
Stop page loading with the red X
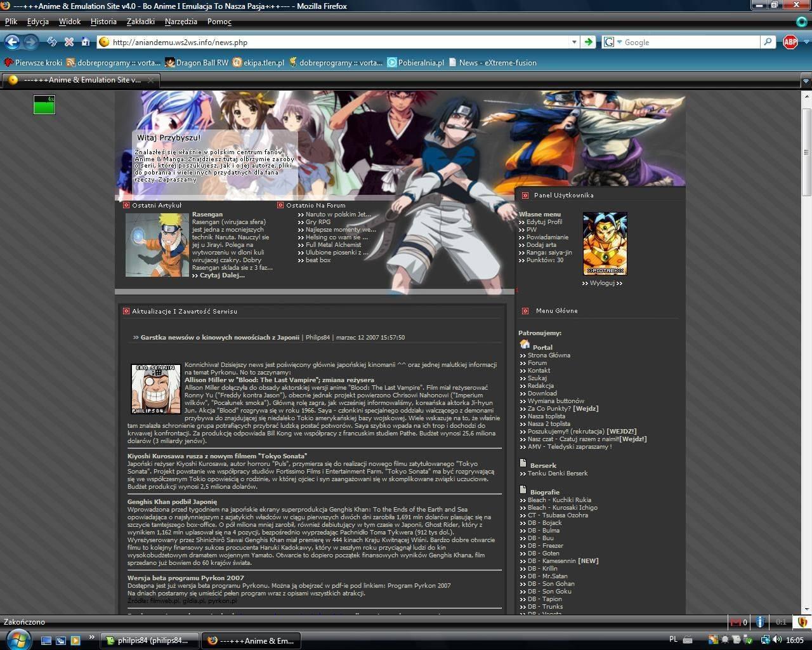(69, 42)
